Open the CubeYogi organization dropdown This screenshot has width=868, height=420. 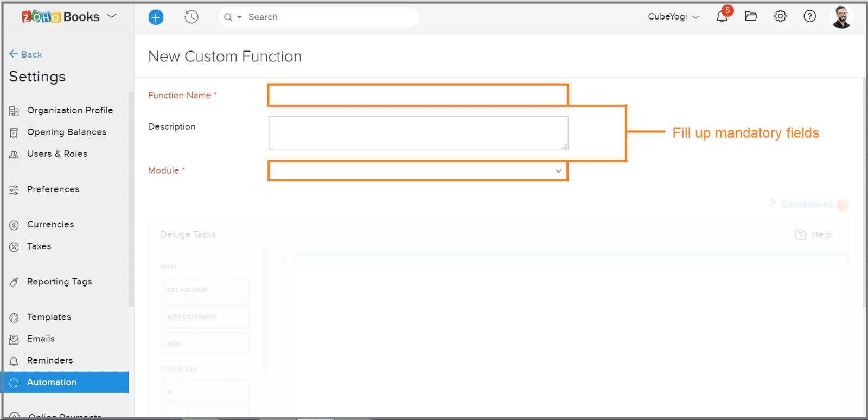pos(673,17)
